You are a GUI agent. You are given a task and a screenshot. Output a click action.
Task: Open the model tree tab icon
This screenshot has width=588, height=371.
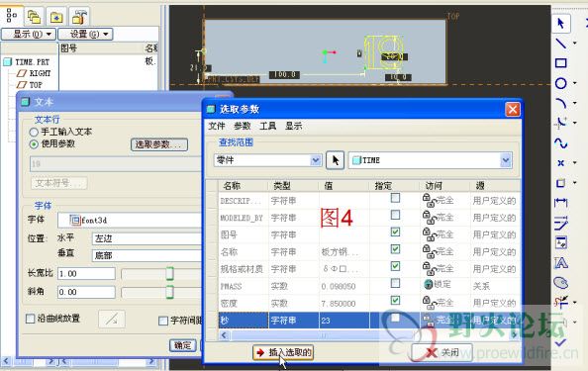[x=12, y=15]
